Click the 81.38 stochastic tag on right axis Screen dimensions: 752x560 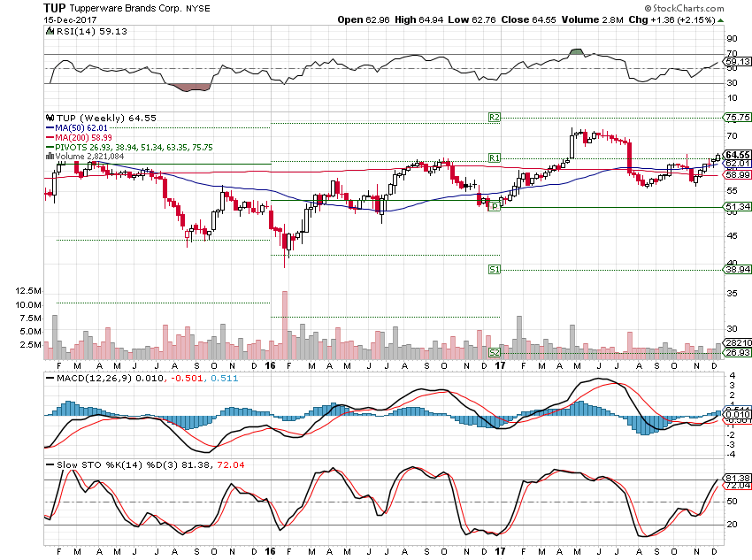coord(738,478)
